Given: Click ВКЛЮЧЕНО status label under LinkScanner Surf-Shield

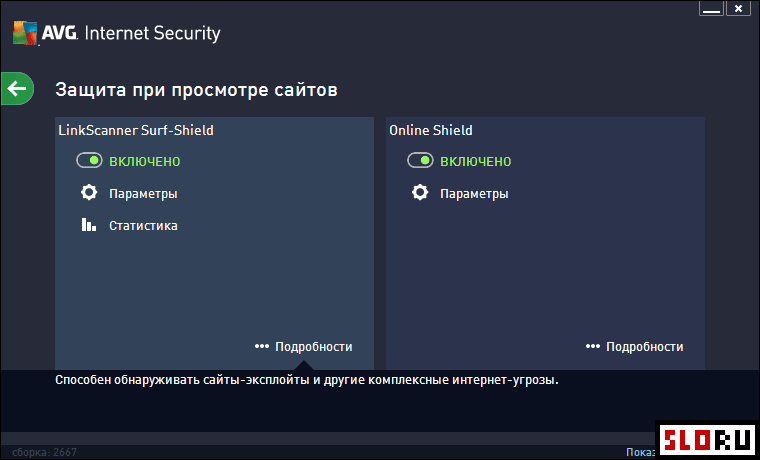Looking at the screenshot, I should click(145, 161).
